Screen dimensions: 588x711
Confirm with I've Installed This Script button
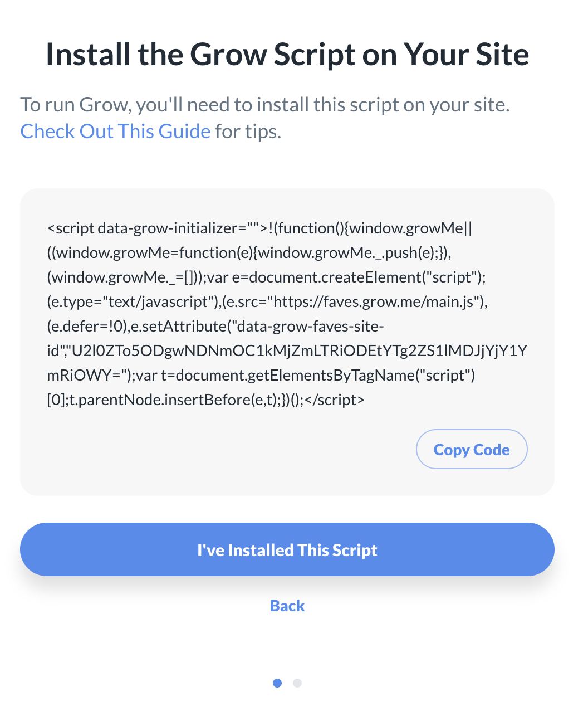click(x=287, y=550)
